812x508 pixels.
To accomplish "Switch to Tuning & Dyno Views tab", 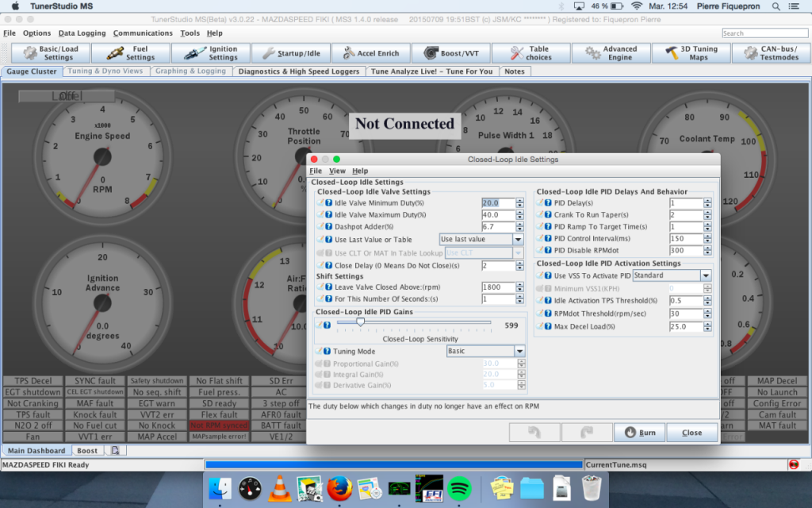I will 105,71.
